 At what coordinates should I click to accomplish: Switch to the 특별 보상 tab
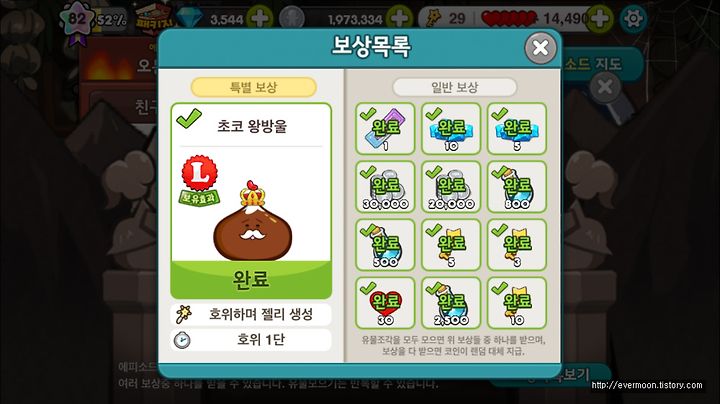tap(253, 87)
